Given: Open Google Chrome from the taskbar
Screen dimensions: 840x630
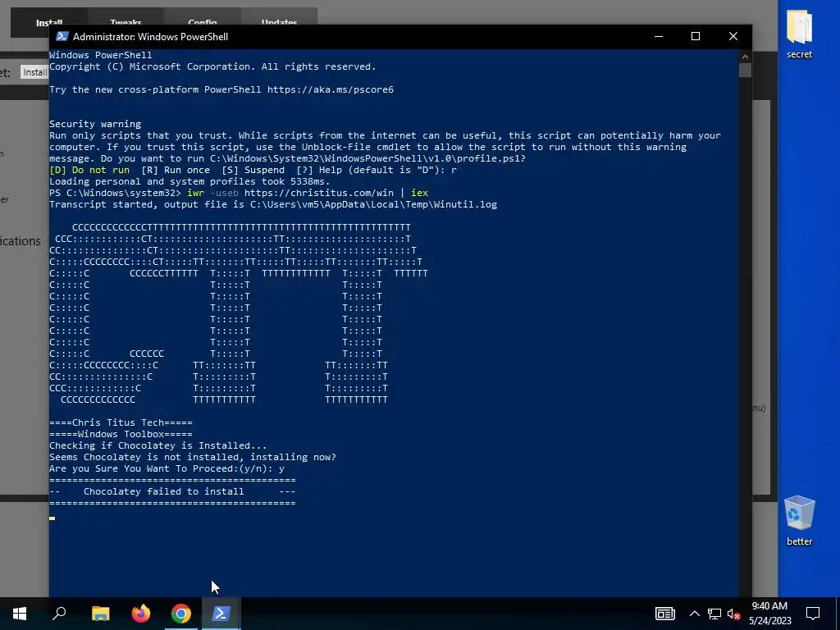Looking at the screenshot, I should coord(181,614).
